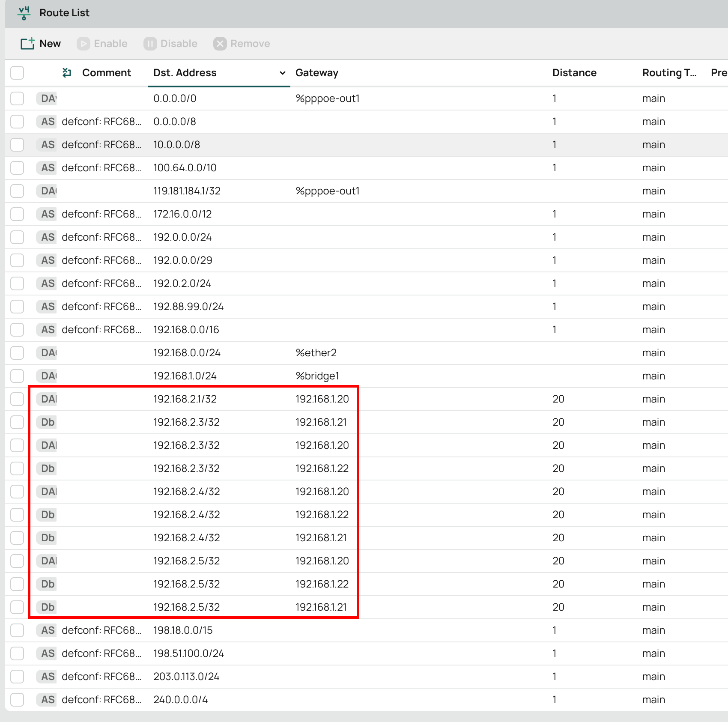Image resolution: width=728 pixels, height=722 pixels.
Task: Click the Route List header icon
Action: pos(24,13)
